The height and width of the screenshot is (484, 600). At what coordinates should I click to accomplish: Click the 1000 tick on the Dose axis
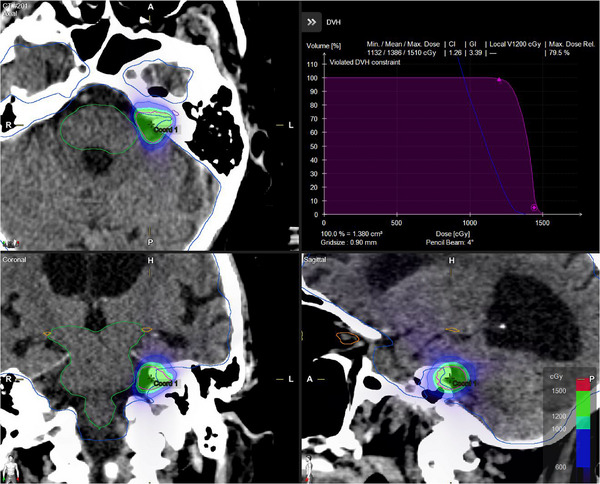470,223
